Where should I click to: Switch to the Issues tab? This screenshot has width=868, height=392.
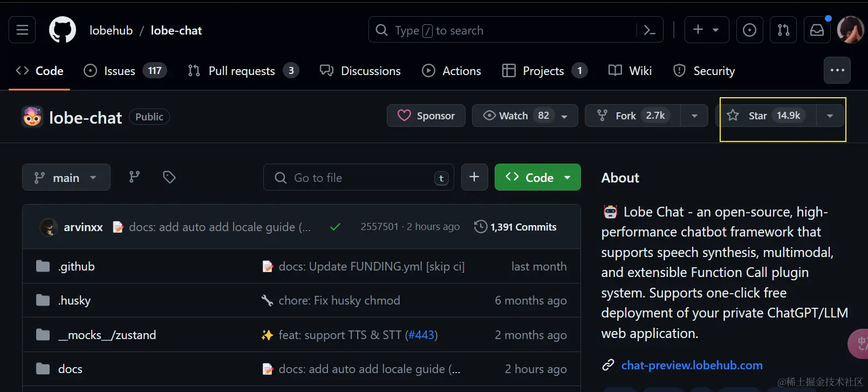coord(125,71)
